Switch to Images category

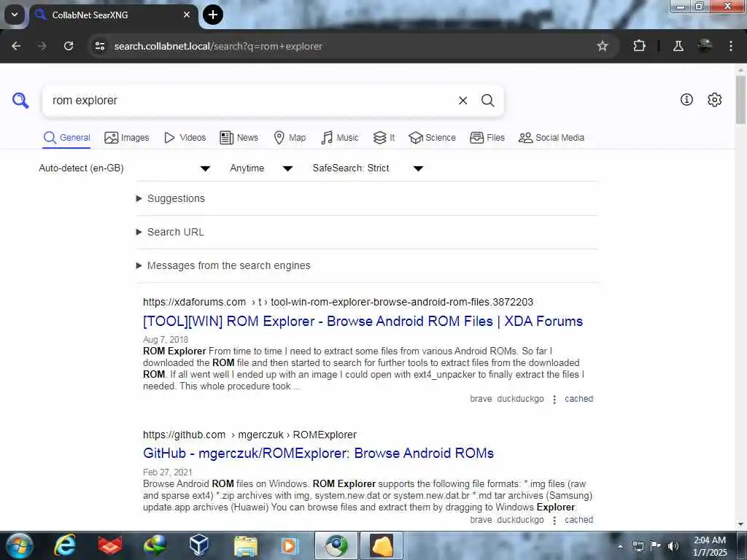[x=127, y=138]
